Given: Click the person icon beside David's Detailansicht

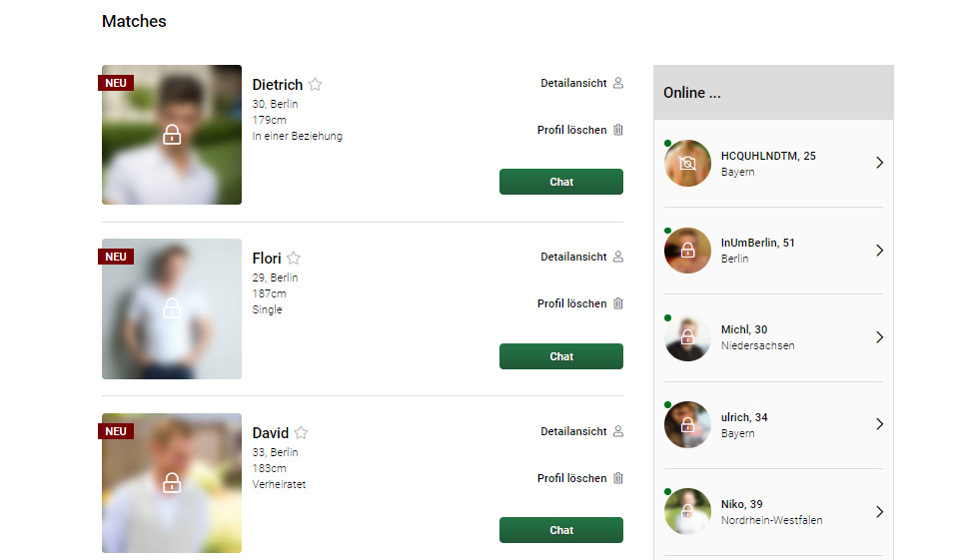Looking at the screenshot, I should [x=617, y=431].
